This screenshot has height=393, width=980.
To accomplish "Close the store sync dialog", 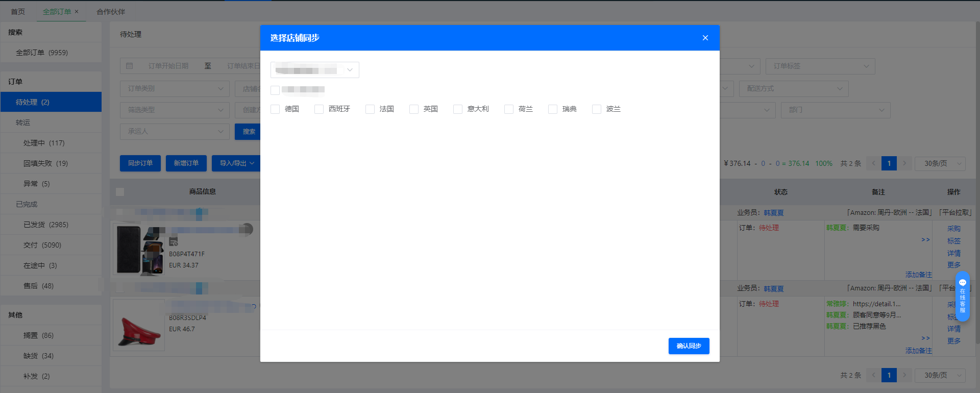I will click(x=705, y=38).
